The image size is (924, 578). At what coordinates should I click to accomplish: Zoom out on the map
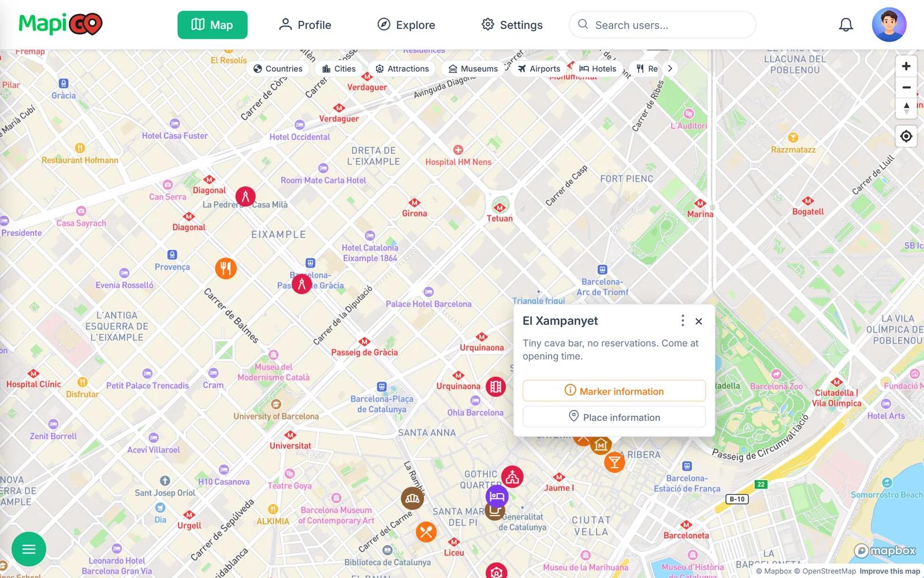pos(906,88)
